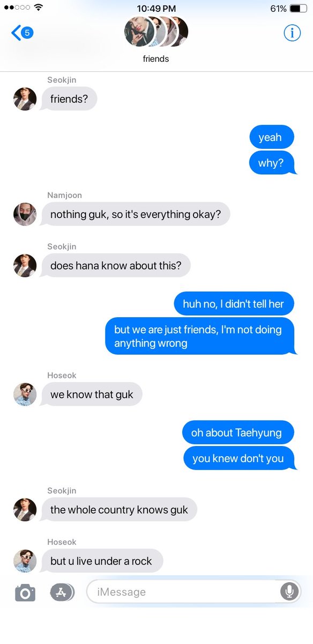This screenshot has width=313, height=644.
Task: Open the friends group avatars header
Action: pos(156,32)
